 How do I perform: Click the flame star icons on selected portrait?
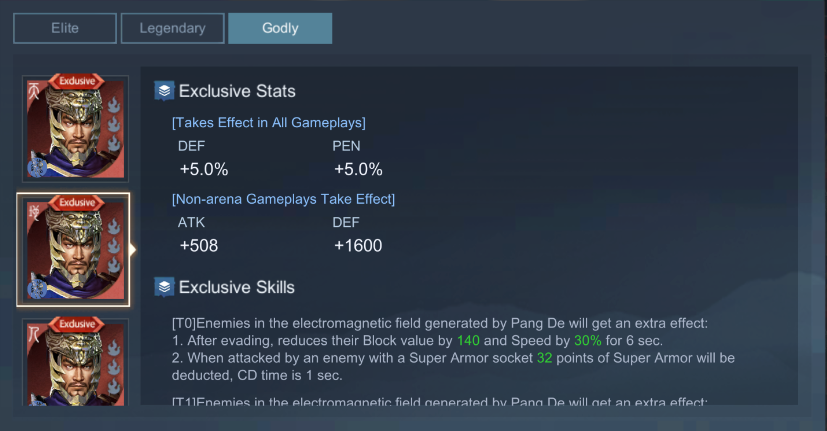(114, 246)
